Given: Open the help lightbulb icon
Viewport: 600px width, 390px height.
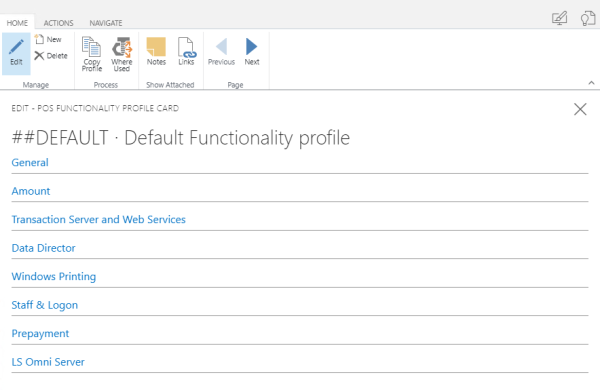Looking at the screenshot, I should (x=588, y=18).
